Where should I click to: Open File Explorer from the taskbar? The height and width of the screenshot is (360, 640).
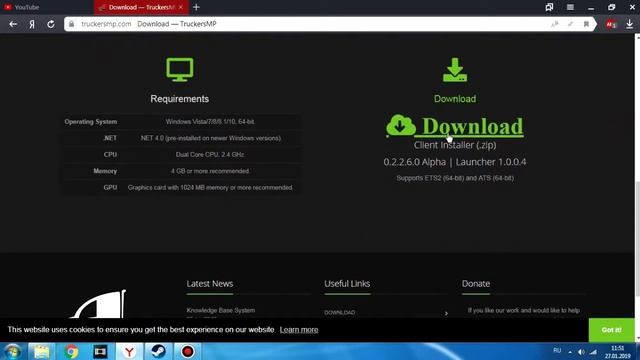41,351
